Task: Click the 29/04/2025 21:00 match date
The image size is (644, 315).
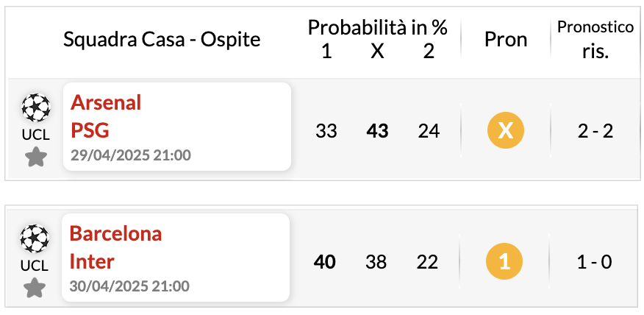Action: coord(131,155)
